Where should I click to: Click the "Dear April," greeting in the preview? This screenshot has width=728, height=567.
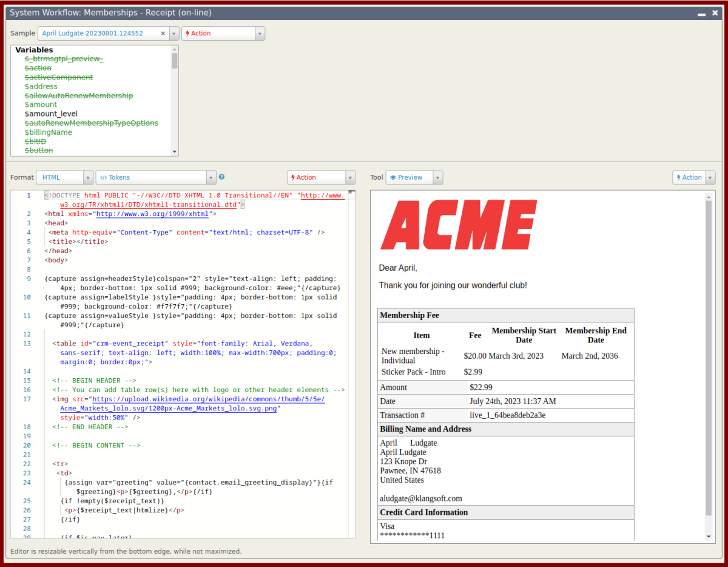pos(398,268)
